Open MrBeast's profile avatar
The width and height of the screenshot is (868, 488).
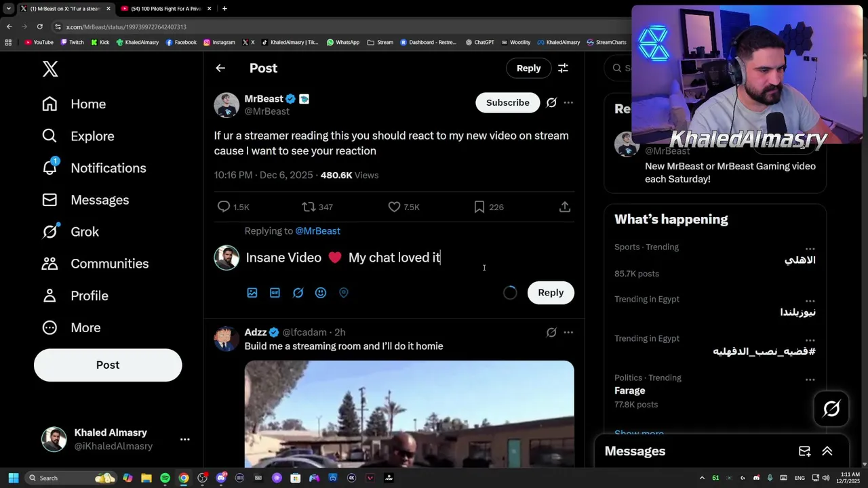pyautogui.click(x=226, y=105)
